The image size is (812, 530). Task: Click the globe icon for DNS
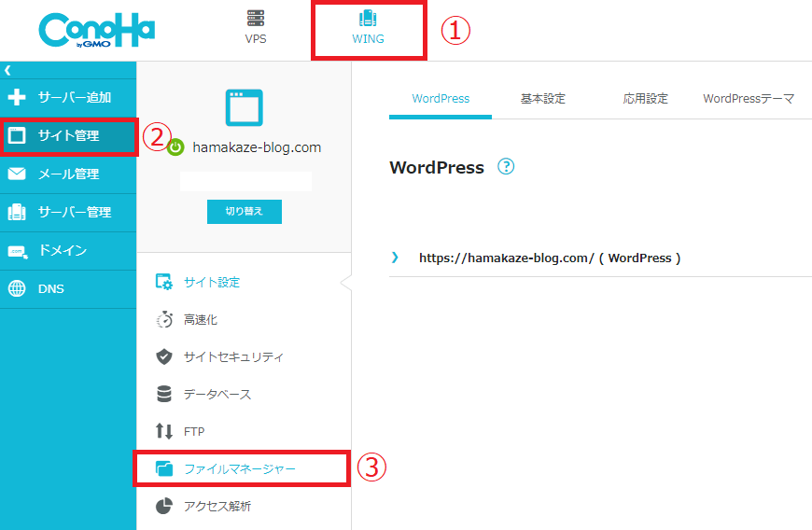click(17, 289)
